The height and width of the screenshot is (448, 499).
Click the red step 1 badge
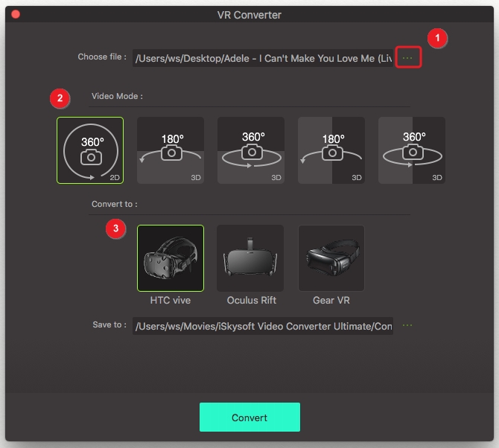pos(438,37)
